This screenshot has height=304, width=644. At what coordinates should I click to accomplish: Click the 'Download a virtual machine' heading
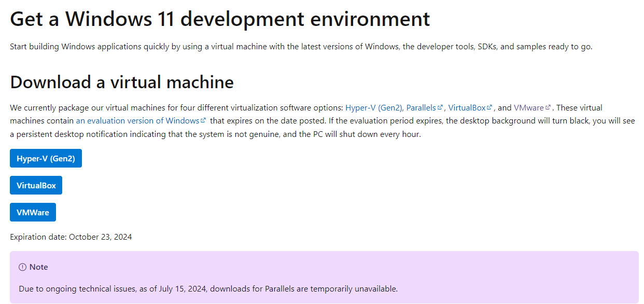coord(122,82)
